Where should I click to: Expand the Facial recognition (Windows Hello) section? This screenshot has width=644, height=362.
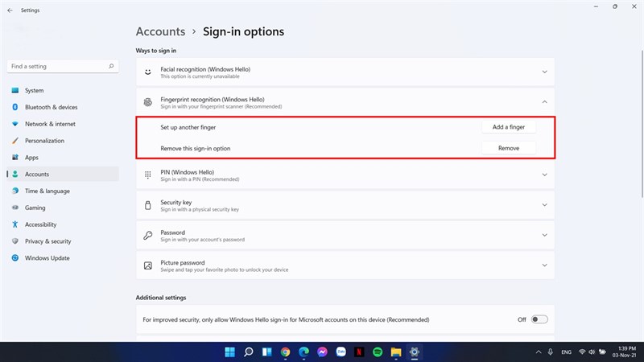coord(544,72)
